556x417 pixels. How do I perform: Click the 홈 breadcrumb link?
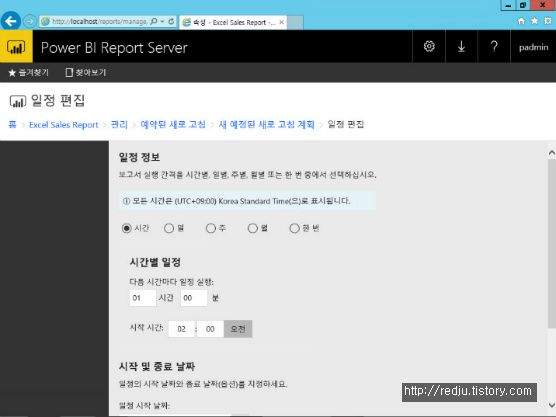pyautogui.click(x=12, y=124)
